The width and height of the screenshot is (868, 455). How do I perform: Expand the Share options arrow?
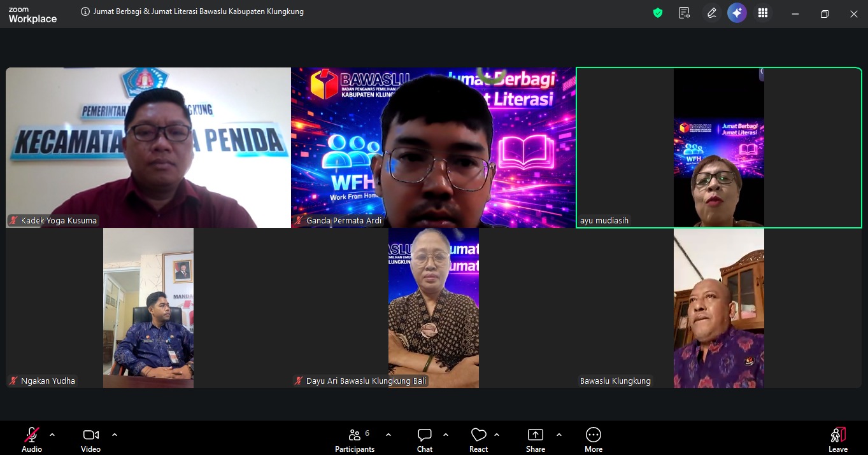559,435
